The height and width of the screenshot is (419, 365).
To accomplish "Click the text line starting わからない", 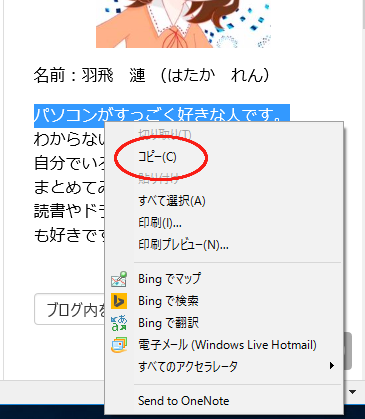I will click(69, 139).
